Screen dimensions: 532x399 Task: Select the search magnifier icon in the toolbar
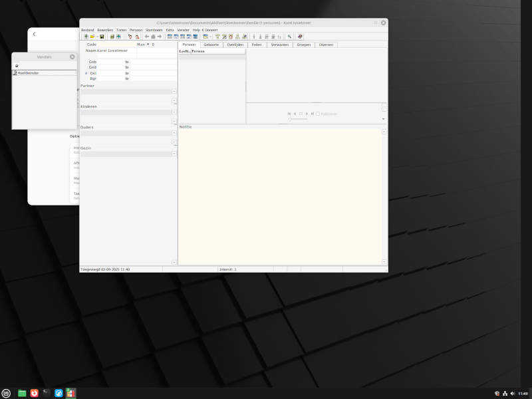pos(289,37)
